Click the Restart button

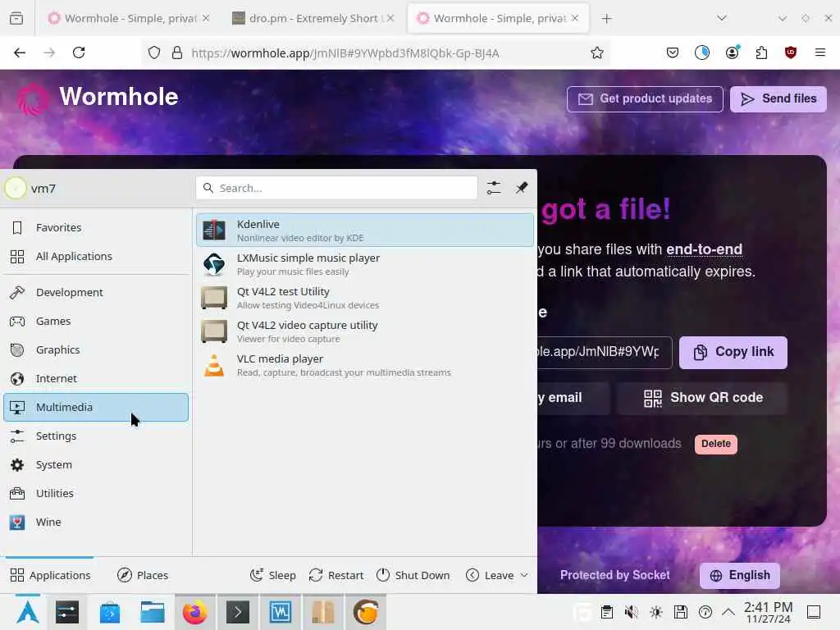336,575
